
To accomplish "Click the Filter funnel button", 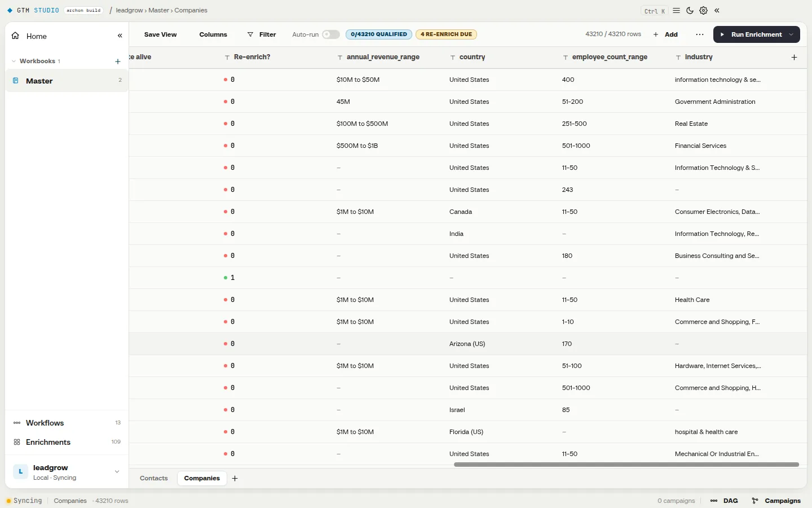I will (x=262, y=34).
